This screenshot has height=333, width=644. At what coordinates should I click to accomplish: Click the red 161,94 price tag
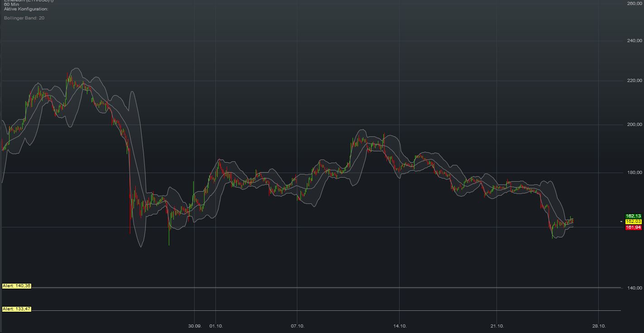pos(633,227)
